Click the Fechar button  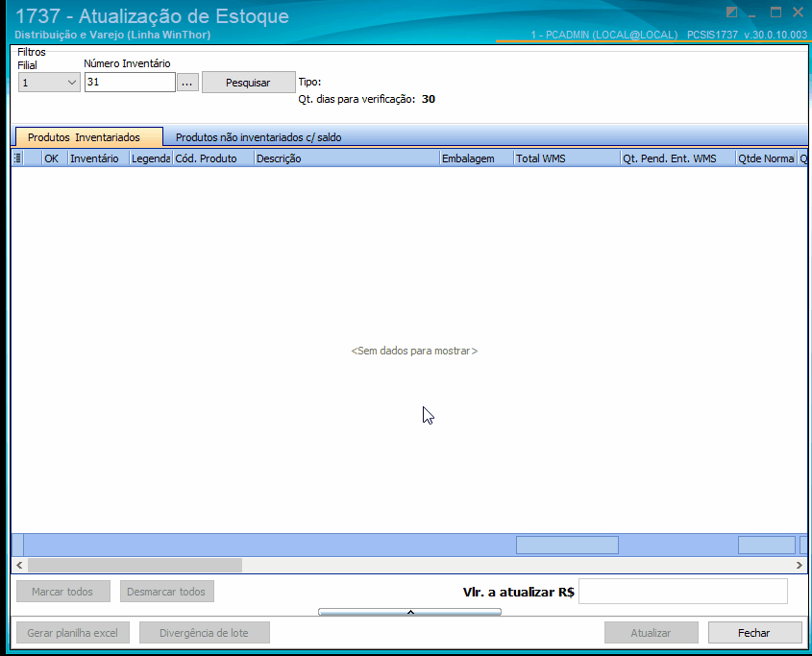[754, 633]
